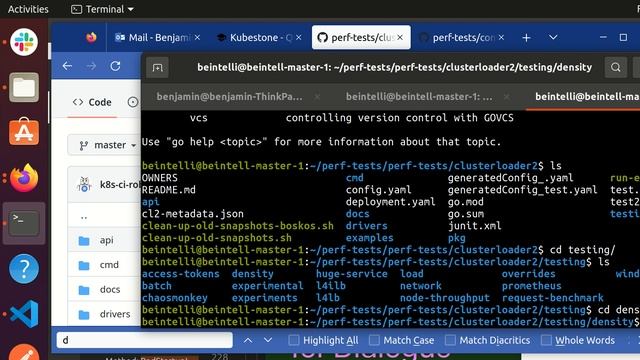Image resolution: width=640 pixels, height=360 pixels.
Task: Switch to middle beintelli@beintell-master-1 terminal tab
Action: tap(419, 97)
